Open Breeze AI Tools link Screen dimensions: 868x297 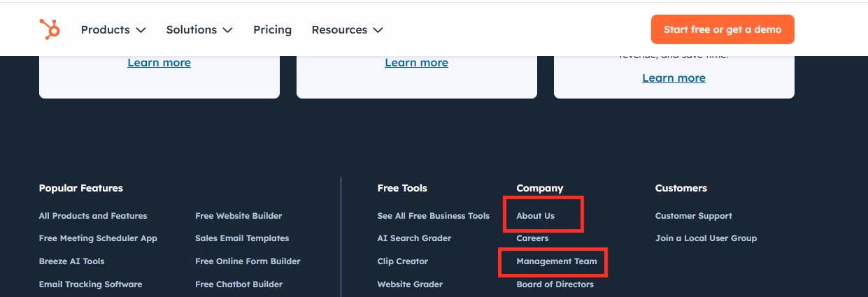pos(71,261)
